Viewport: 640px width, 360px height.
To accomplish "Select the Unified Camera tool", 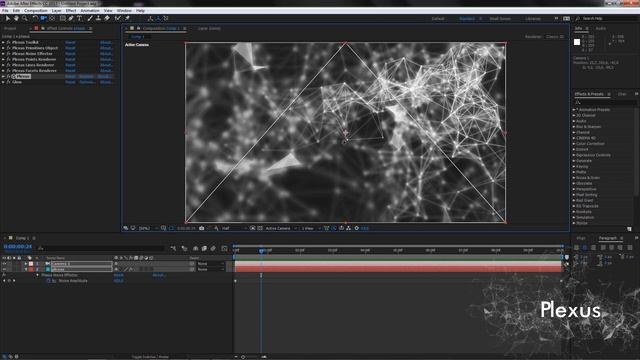I will point(43,18).
